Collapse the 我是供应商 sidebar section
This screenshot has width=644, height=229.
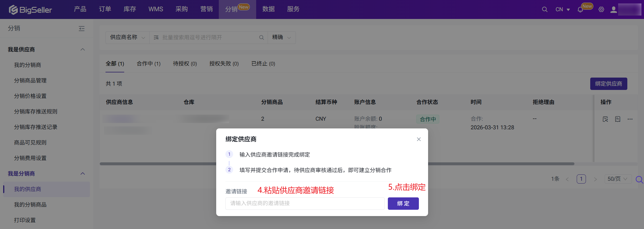(x=83, y=49)
